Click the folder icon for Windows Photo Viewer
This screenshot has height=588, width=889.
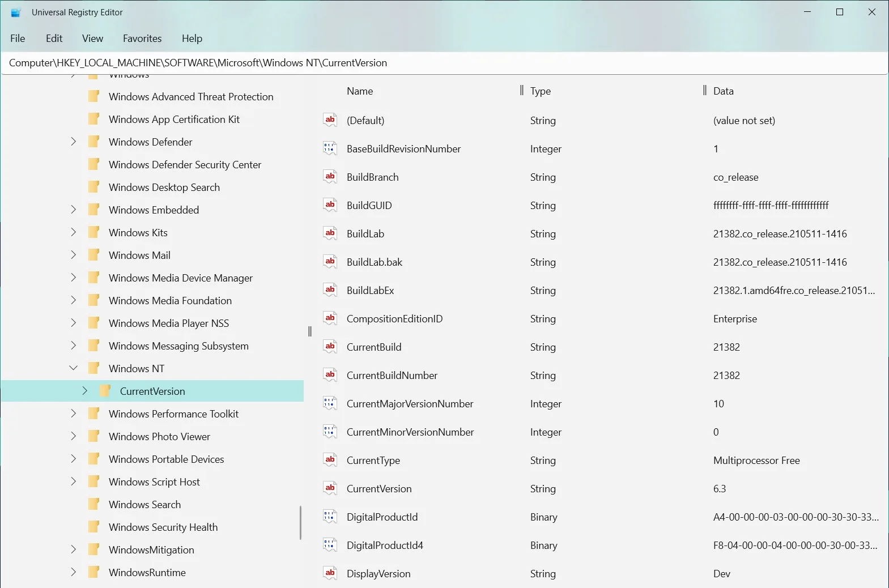tap(94, 436)
